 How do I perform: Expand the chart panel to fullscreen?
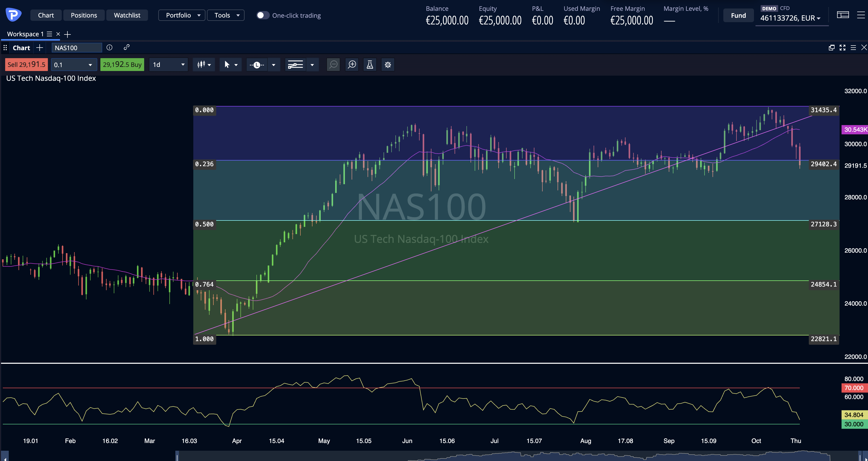click(843, 48)
